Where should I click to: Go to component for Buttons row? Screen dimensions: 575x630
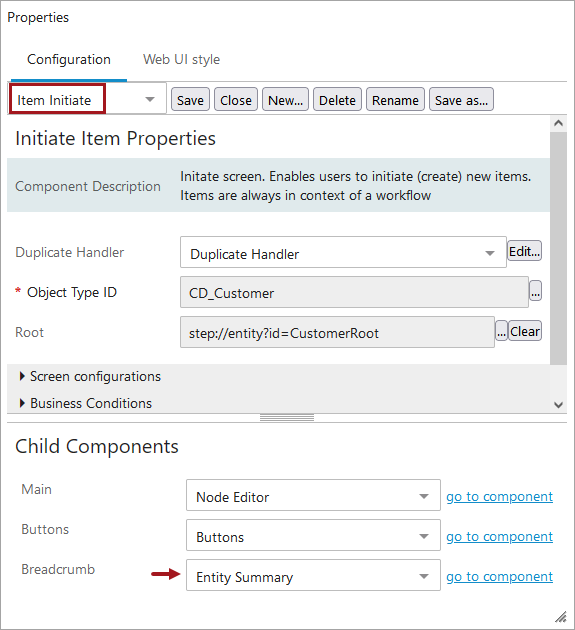pos(499,536)
